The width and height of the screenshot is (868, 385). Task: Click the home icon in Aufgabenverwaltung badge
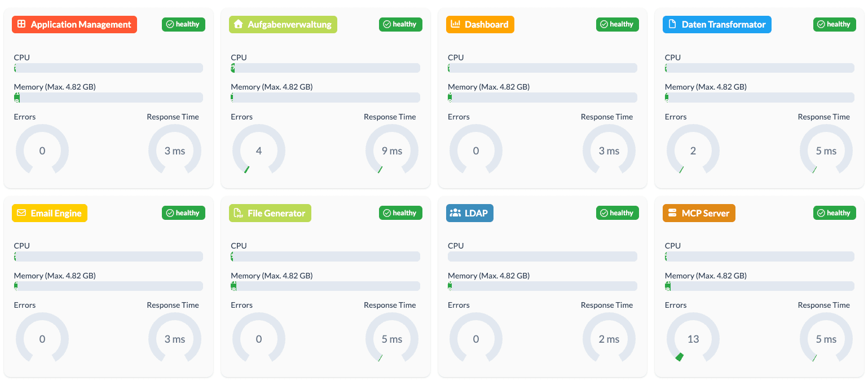238,24
